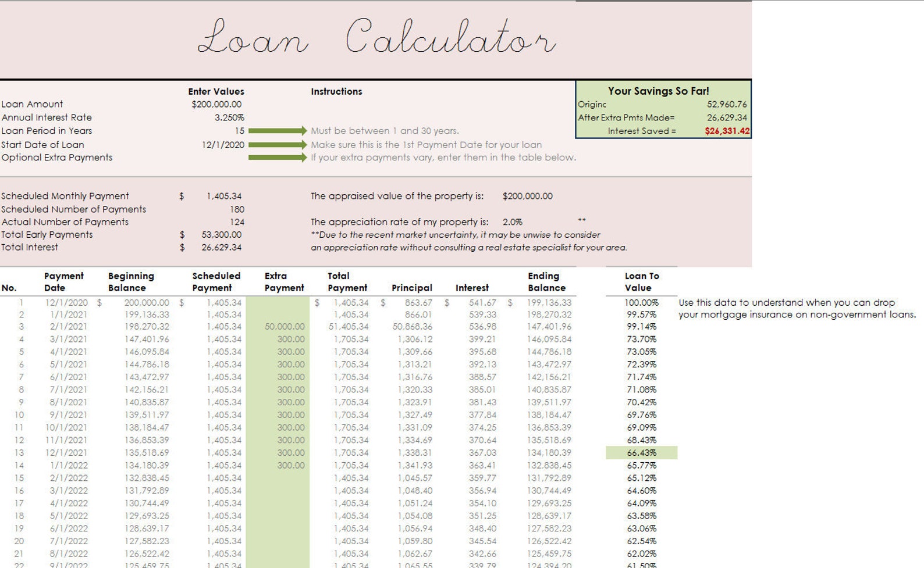Viewport: 924px width, 568px height.
Task: Select the Must be between 1 and 30 years note
Action: pyautogui.click(x=385, y=131)
